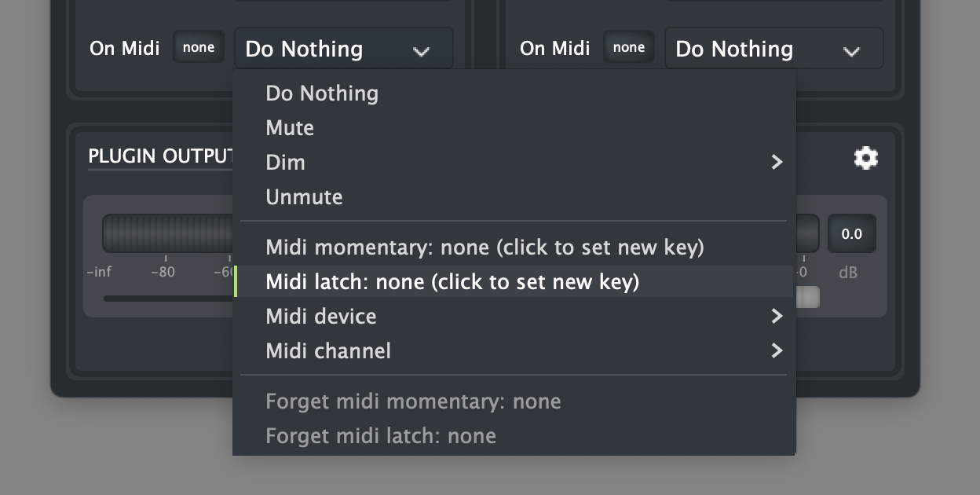The image size is (980, 495).
Task: Click the left On Midi 'none' key button
Action: 198,48
